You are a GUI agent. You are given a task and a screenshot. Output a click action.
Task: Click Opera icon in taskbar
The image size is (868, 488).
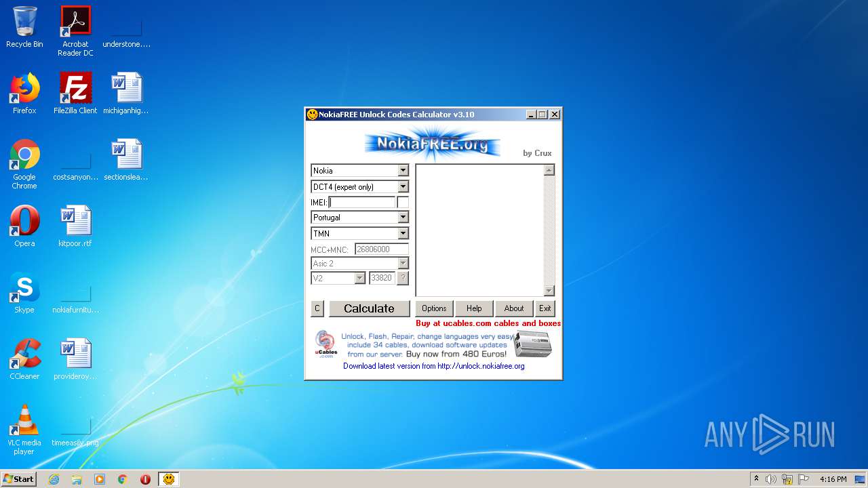coord(145,479)
